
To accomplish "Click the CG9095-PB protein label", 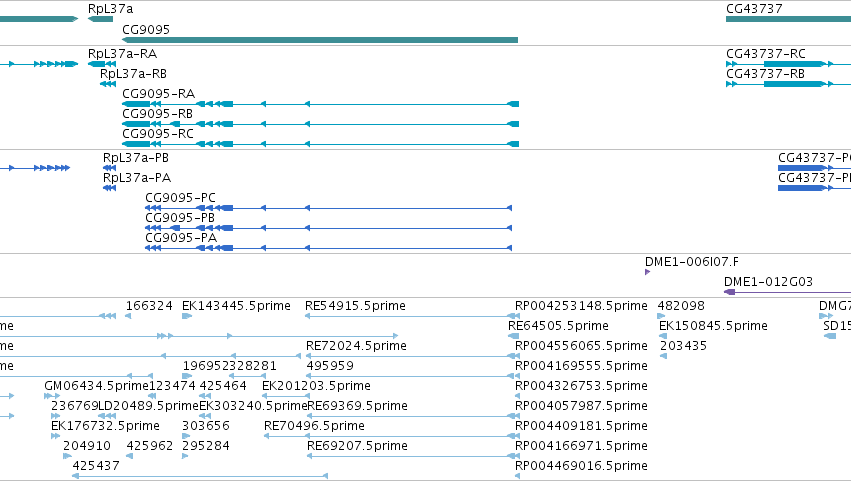I will pyautogui.click(x=180, y=218).
